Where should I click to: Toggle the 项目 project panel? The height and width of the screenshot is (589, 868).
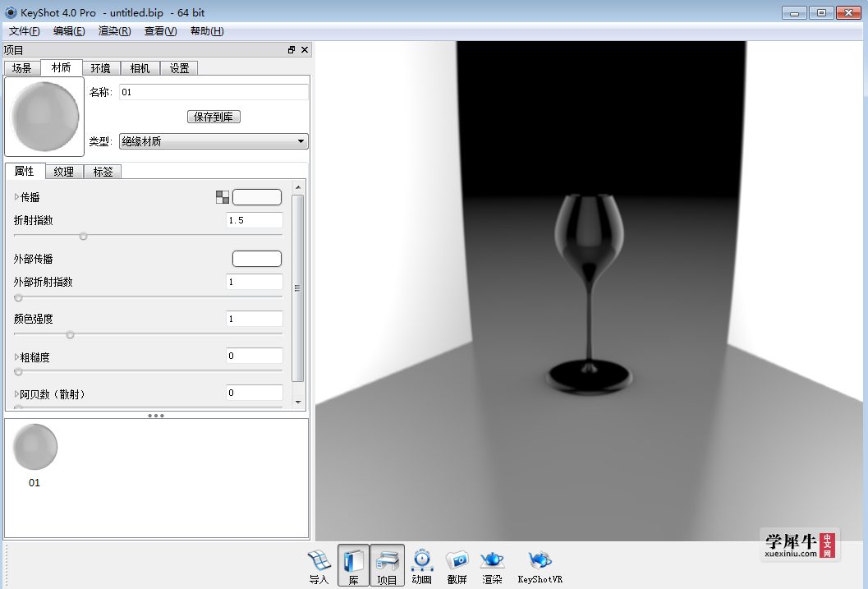[387, 566]
